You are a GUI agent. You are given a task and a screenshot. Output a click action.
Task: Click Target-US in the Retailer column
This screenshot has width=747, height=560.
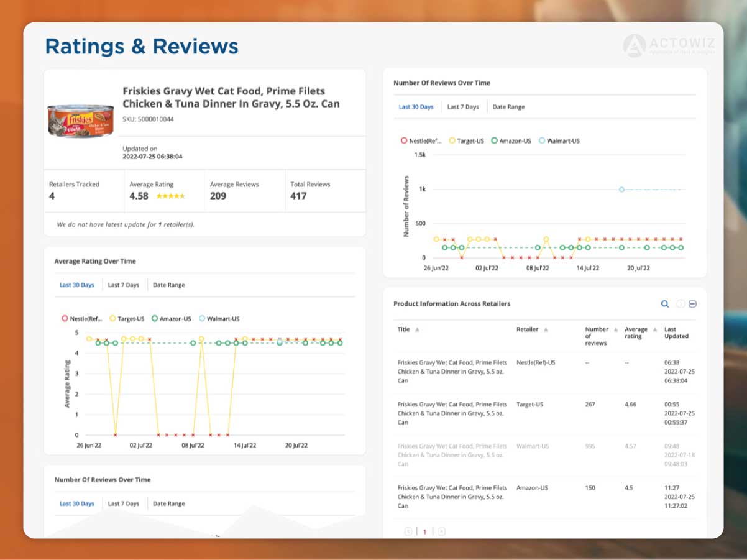(x=529, y=405)
